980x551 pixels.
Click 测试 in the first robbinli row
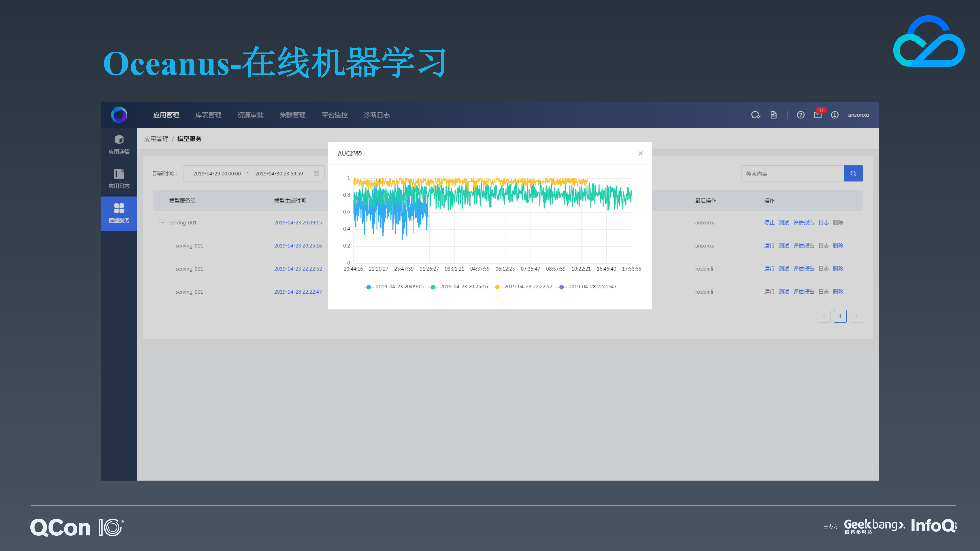tap(784, 269)
